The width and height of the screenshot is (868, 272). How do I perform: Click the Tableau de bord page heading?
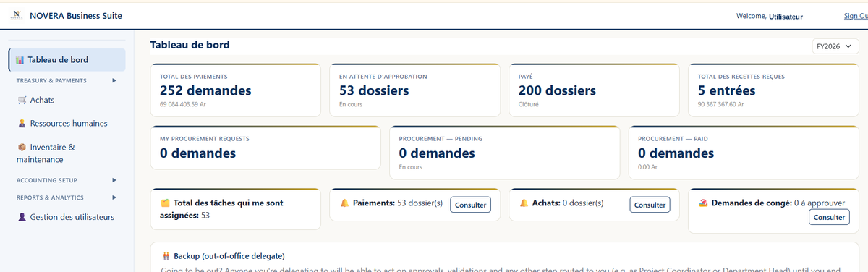190,45
